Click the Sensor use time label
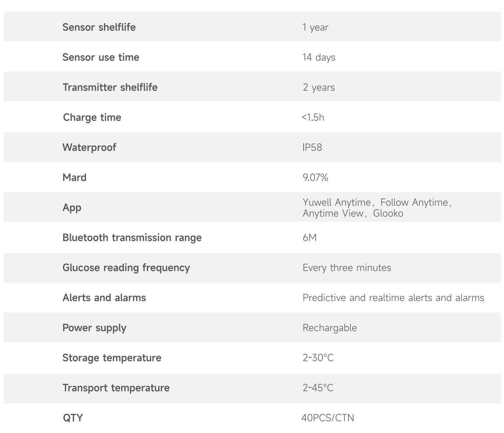This screenshot has width=504, height=433. [101, 57]
